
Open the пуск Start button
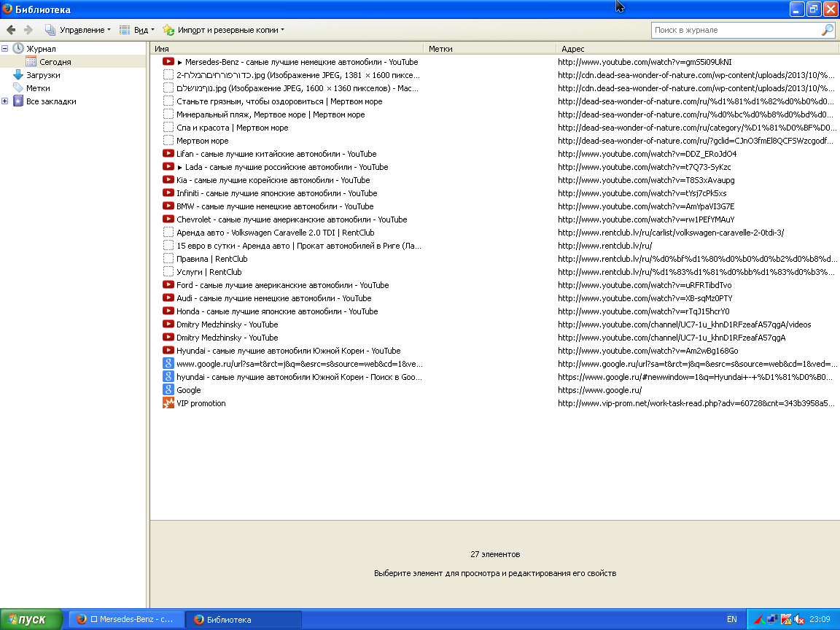point(31,619)
